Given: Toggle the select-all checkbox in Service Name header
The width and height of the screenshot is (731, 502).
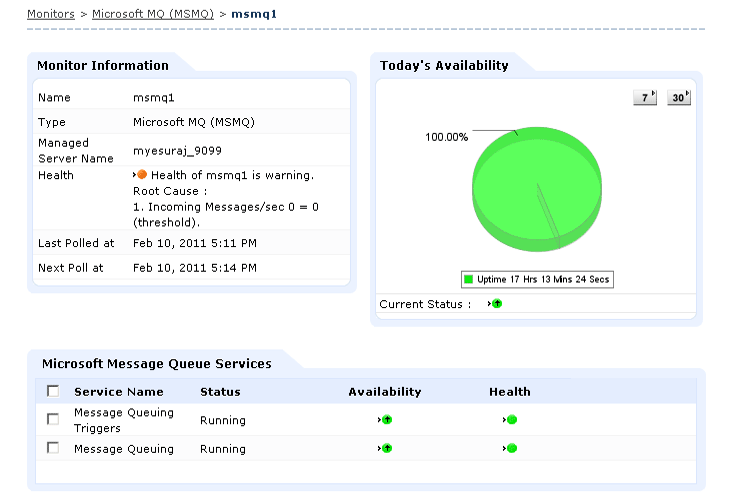Looking at the screenshot, I should (53, 391).
